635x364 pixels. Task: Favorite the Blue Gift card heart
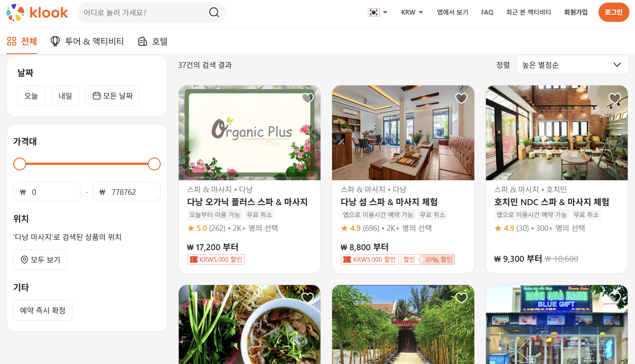(615, 298)
